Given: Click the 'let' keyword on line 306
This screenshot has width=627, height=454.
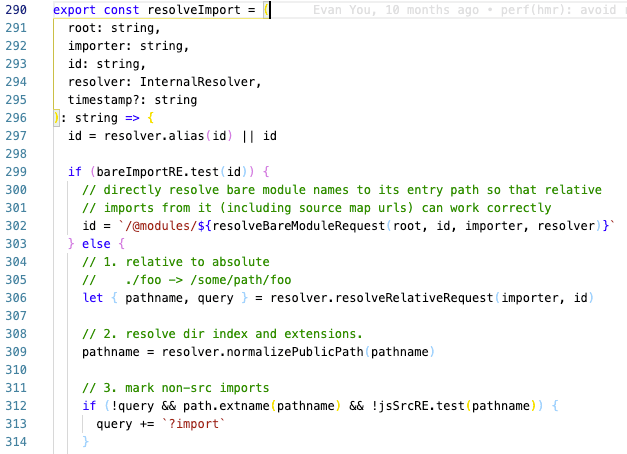Looking at the screenshot, I should [93, 298].
